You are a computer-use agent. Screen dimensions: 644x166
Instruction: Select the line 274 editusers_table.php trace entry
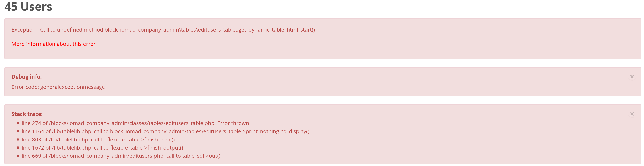click(135, 123)
